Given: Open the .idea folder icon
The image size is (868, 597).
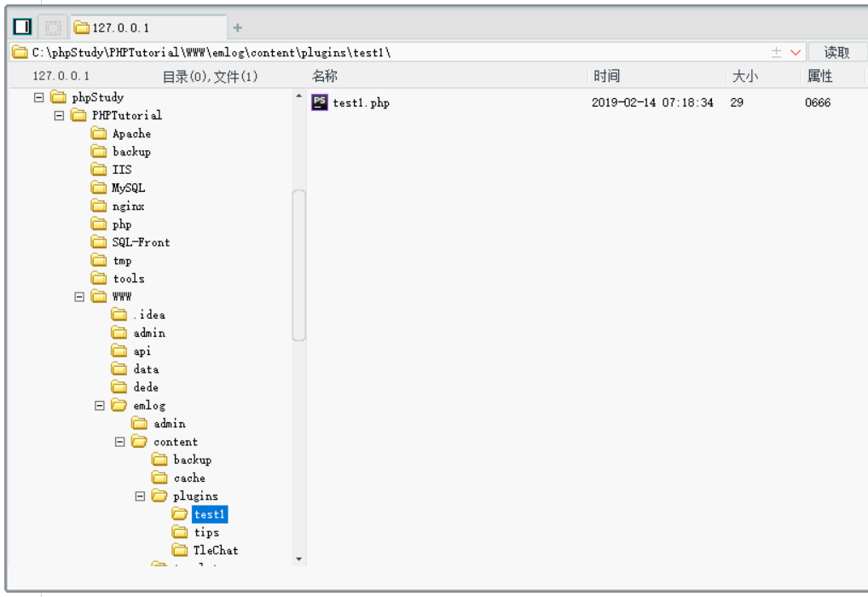Looking at the screenshot, I should click(x=119, y=315).
